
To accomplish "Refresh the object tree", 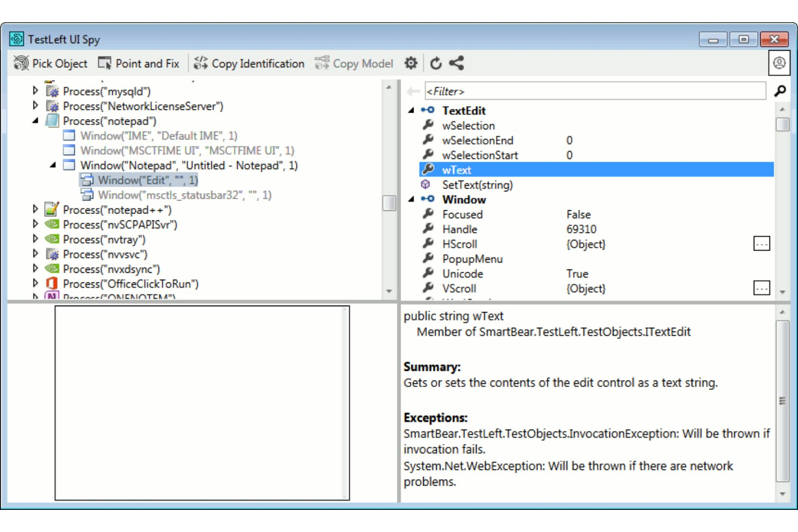I will pos(436,63).
